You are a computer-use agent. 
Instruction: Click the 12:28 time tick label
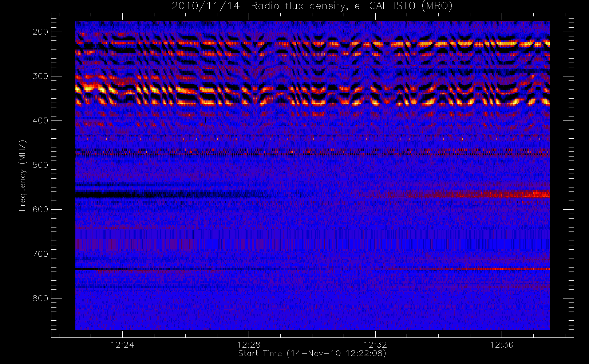(249, 344)
